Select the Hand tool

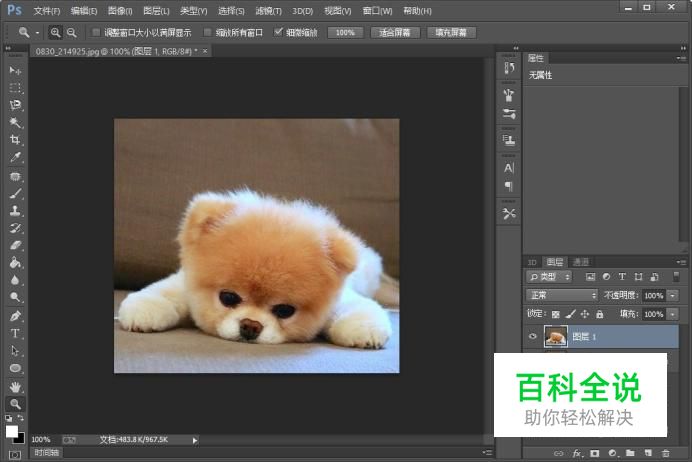pyautogui.click(x=15, y=386)
